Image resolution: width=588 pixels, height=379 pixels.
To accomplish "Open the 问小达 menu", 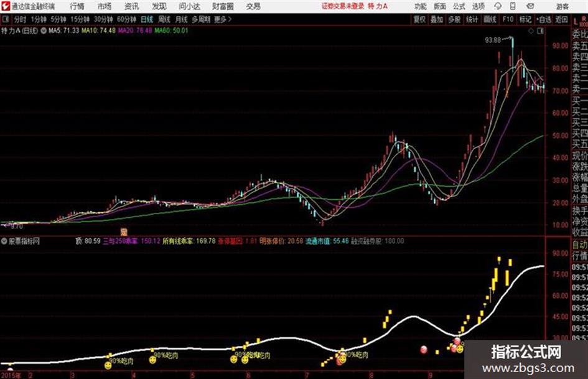I will coord(189,6).
